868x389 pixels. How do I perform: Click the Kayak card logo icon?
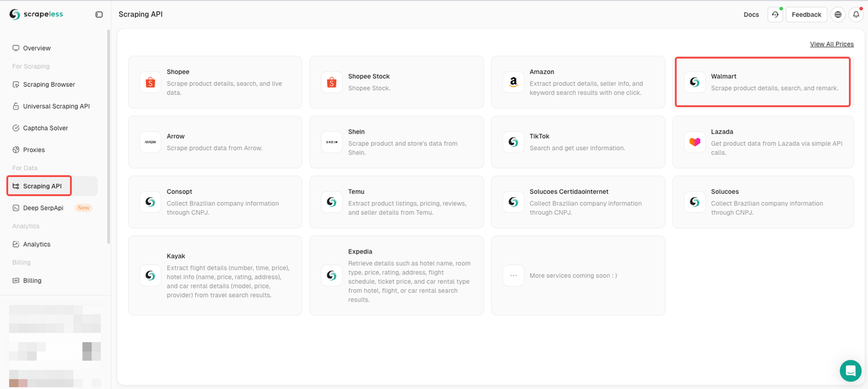(x=151, y=275)
